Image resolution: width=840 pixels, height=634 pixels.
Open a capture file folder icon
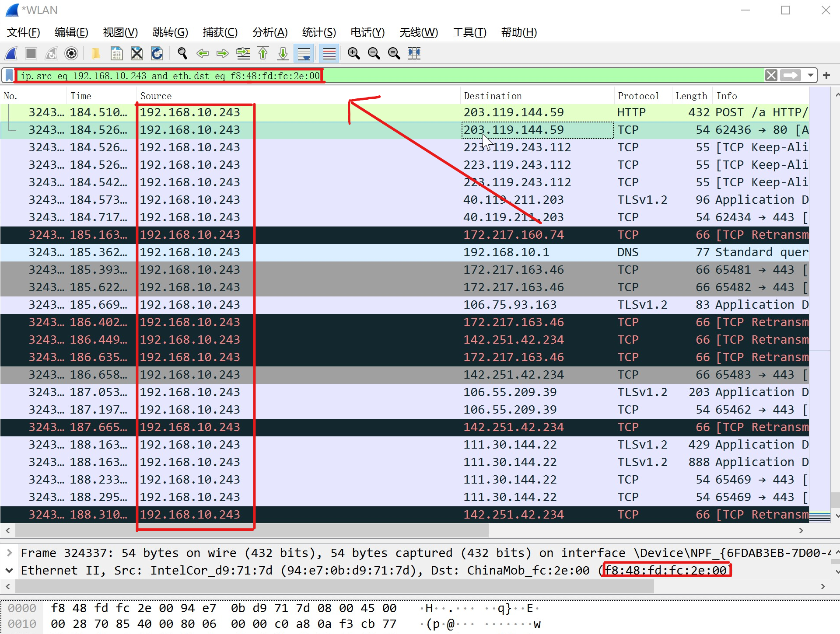[95, 53]
